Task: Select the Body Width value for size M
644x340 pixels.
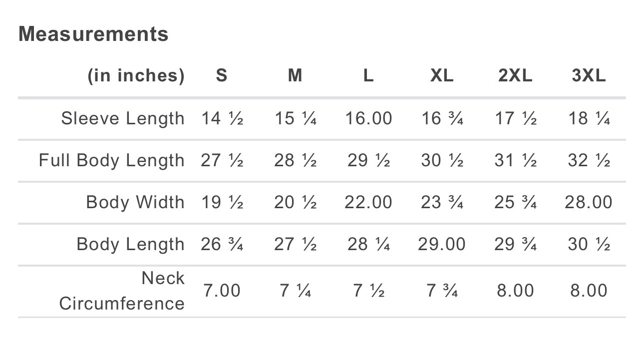Action: (x=295, y=202)
